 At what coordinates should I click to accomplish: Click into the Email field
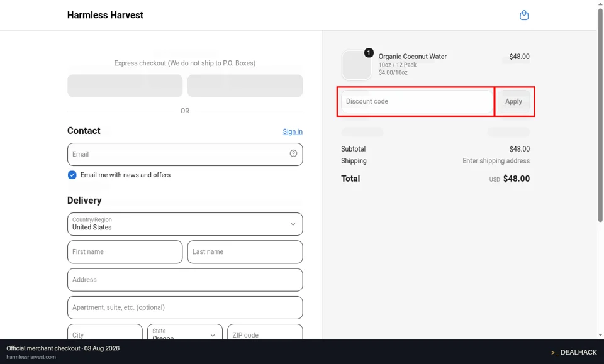coord(185,154)
